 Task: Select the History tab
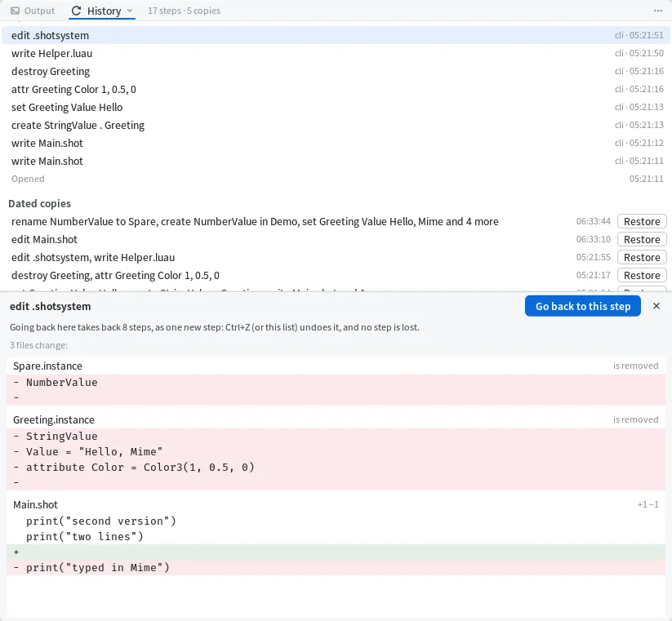(x=102, y=11)
